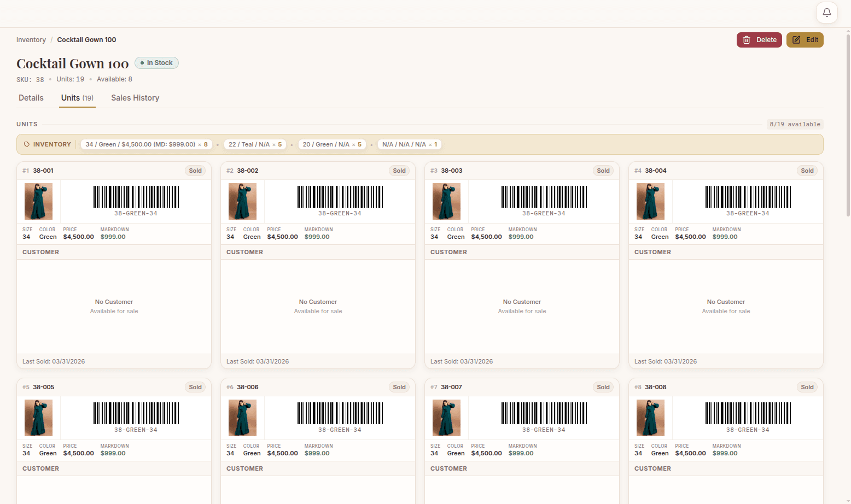Click the $999.00 markdown on unit 38-003
The image size is (851, 504).
[521, 237]
